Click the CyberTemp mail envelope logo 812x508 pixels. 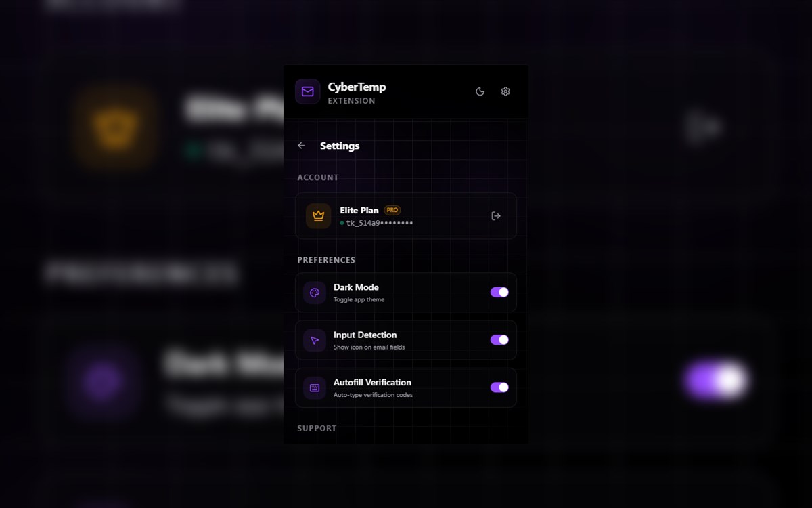308,91
